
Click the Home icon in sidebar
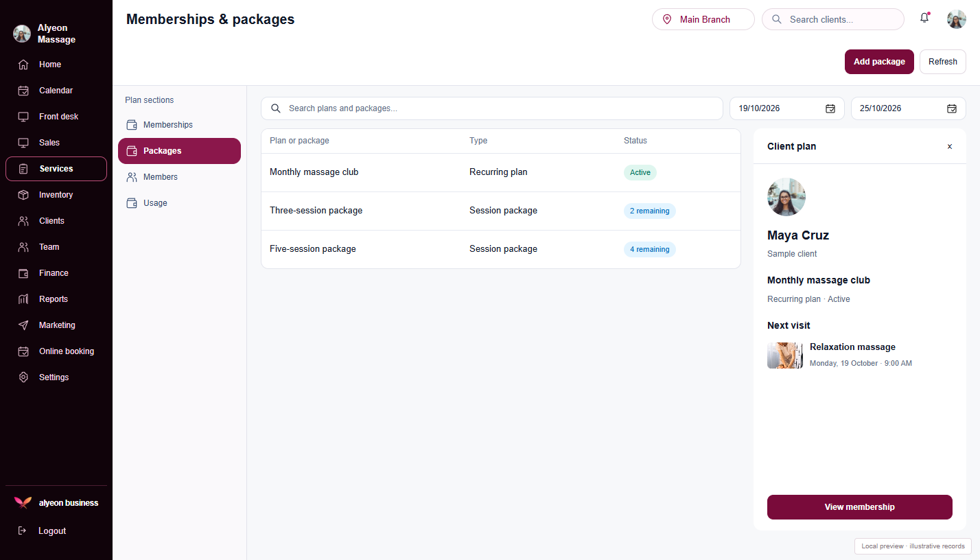tap(23, 65)
